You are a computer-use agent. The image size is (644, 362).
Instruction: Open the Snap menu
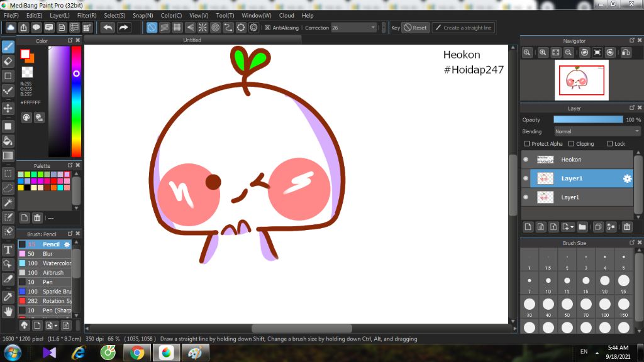[x=143, y=16]
